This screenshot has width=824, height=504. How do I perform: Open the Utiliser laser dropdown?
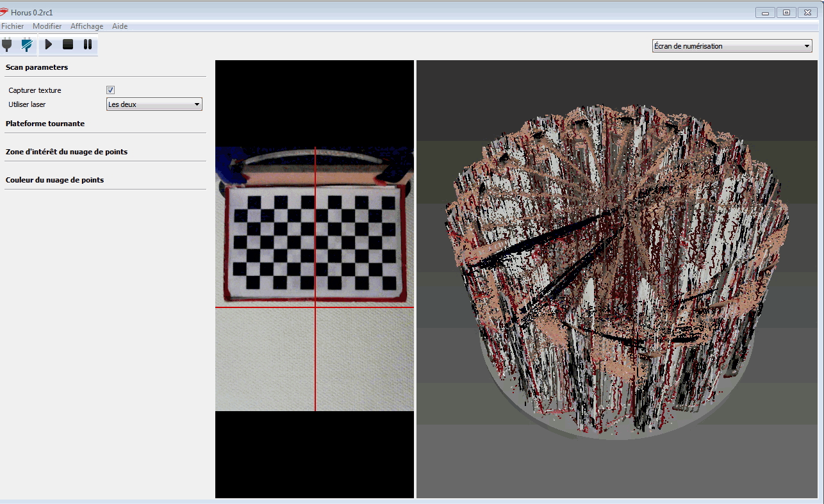[154, 104]
